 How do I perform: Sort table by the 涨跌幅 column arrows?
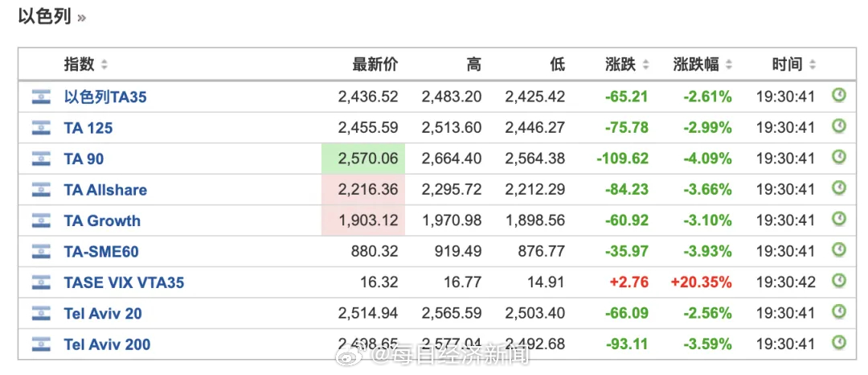coord(728,65)
